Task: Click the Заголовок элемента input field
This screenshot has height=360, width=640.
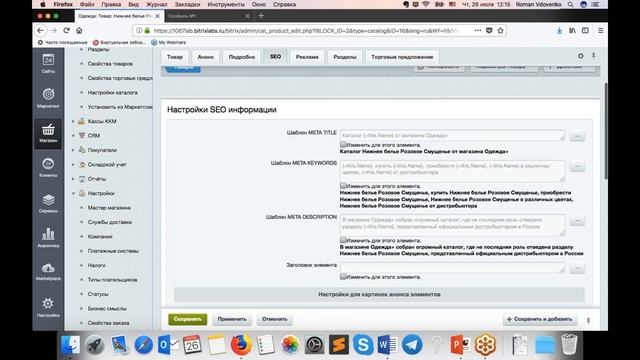Action: click(452, 268)
